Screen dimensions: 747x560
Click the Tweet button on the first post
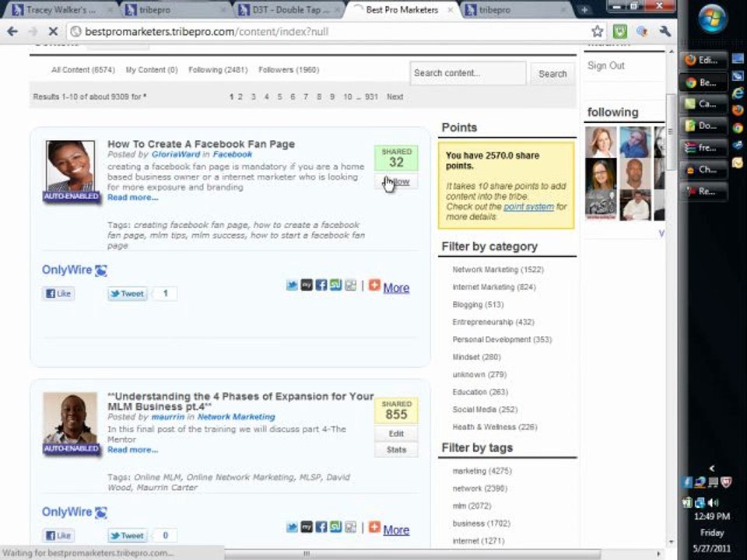127,293
